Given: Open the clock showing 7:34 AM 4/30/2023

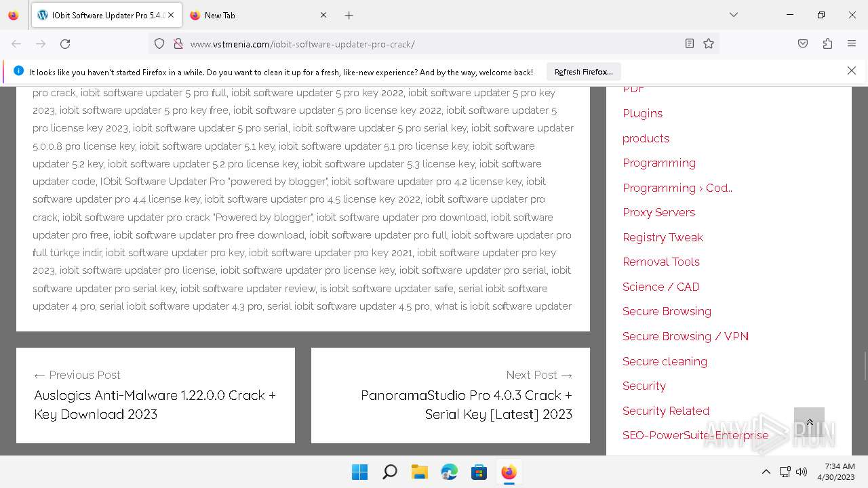Looking at the screenshot, I should pyautogui.click(x=836, y=472).
